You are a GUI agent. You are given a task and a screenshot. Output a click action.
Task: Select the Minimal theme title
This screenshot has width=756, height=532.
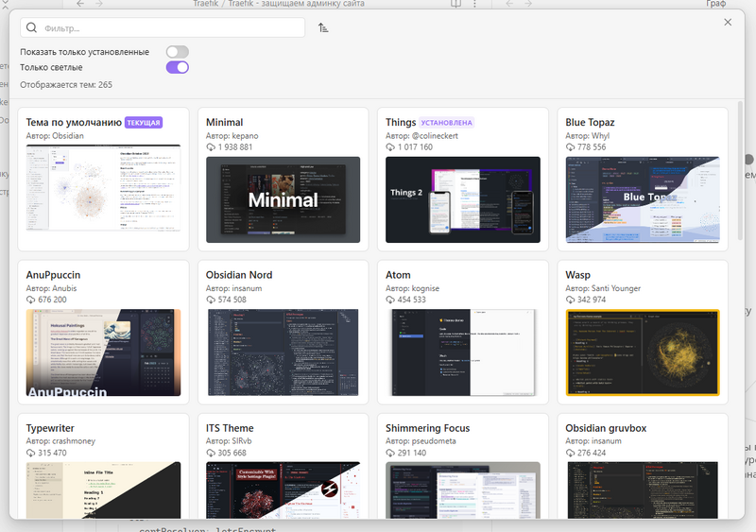point(224,123)
